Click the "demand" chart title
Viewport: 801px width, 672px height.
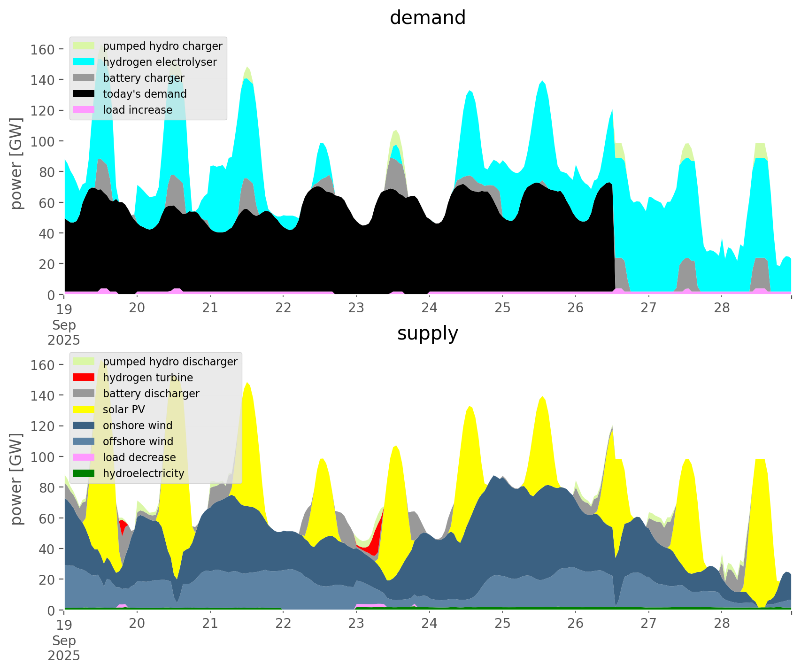[x=427, y=18]
